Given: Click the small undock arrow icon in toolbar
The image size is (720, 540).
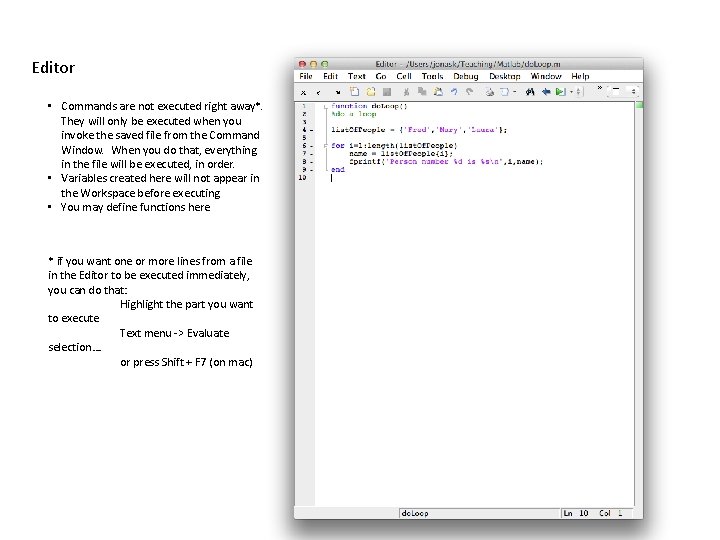Looking at the screenshot, I should tap(338, 92).
